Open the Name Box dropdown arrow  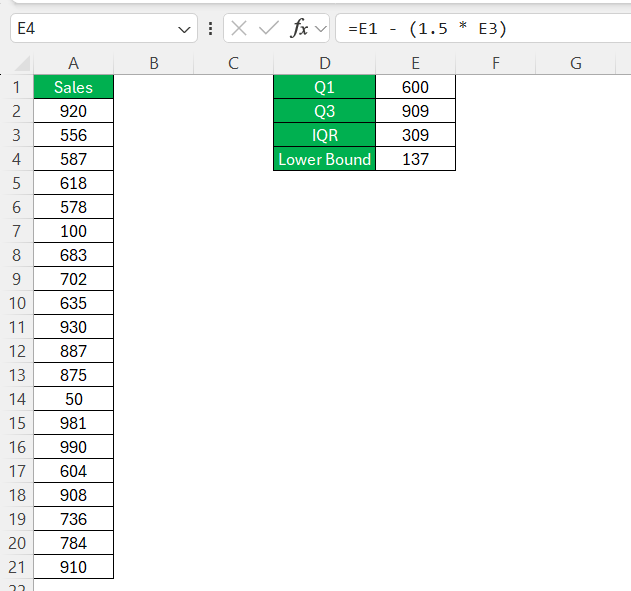click(184, 29)
